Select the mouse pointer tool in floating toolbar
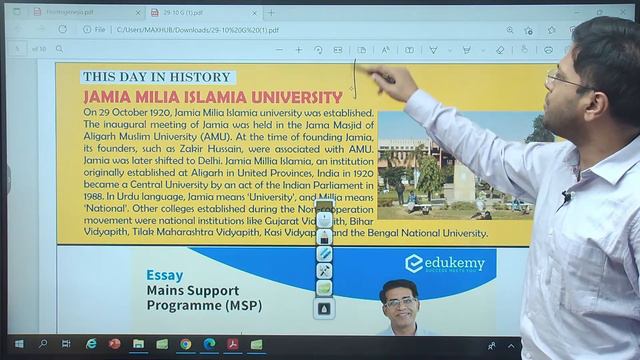This screenshot has height=360, width=640. [x=325, y=220]
